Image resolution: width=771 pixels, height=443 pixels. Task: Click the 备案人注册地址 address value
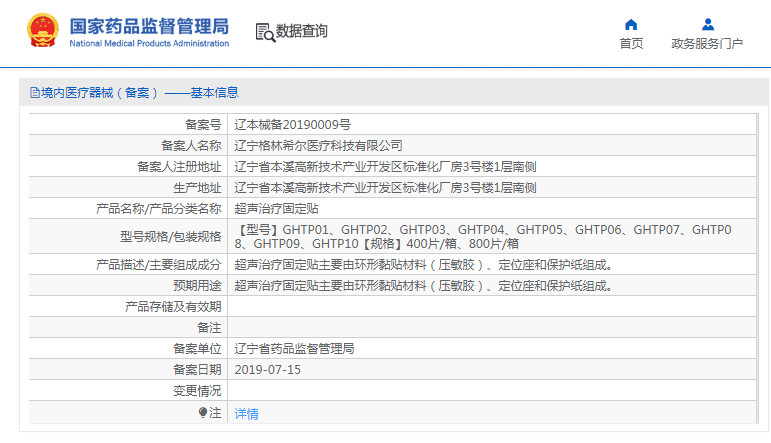coord(385,167)
